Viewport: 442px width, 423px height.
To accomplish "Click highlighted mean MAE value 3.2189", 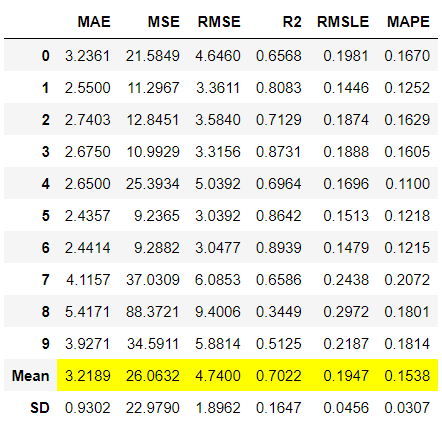I will pos(87,376).
